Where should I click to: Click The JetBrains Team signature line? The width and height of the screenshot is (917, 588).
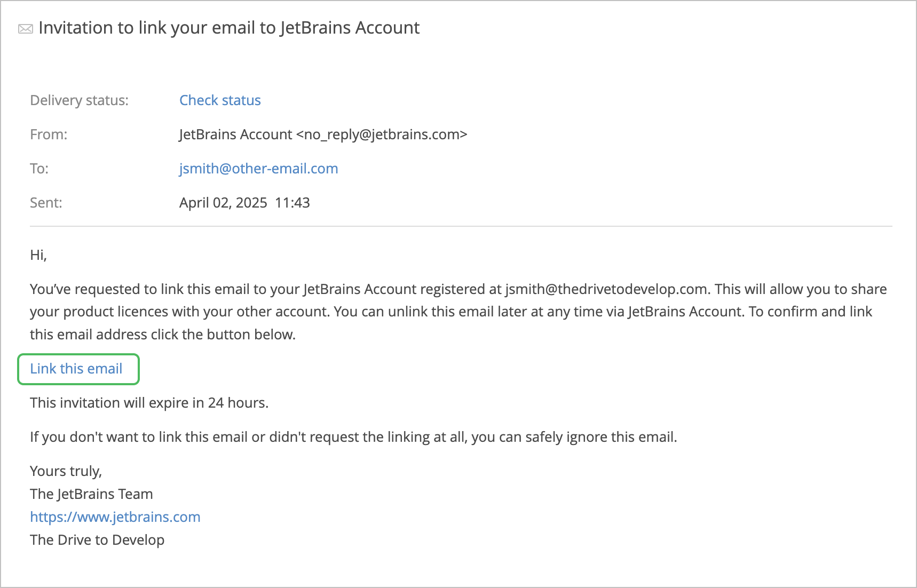pyautogui.click(x=91, y=494)
